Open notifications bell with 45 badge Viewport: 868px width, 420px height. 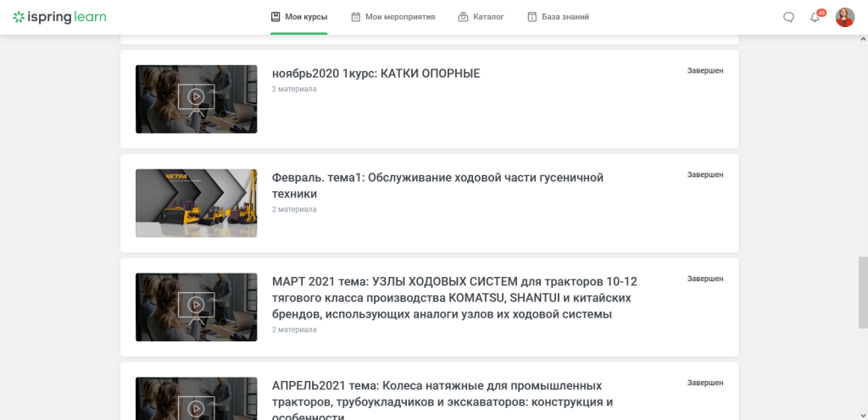[815, 17]
